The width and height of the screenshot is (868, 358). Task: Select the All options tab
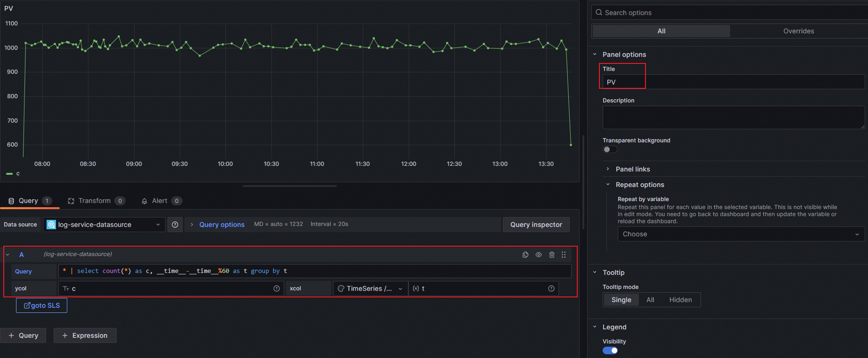click(x=661, y=31)
